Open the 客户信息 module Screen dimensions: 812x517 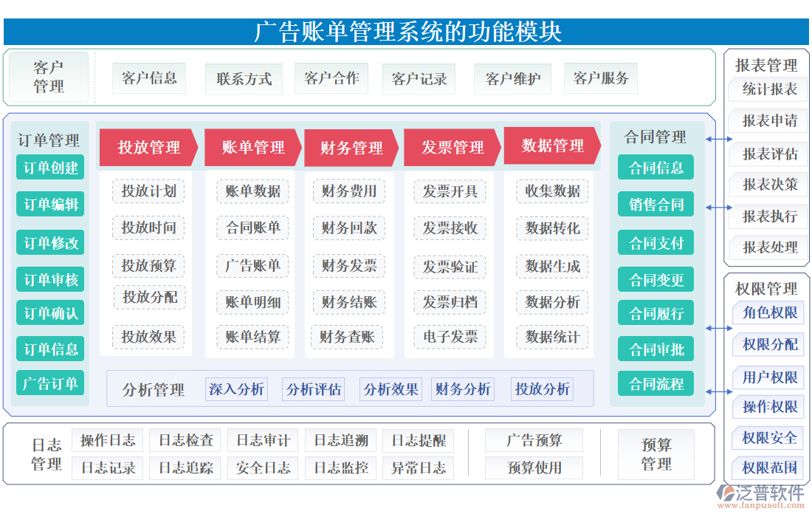click(151, 78)
